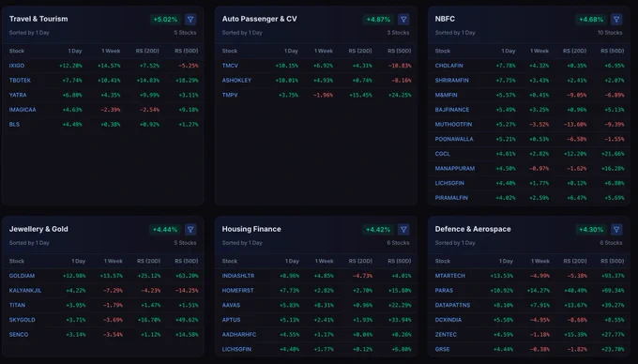Open the IMAGICAA stock link
The width and height of the screenshot is (638, 364).
23,110
